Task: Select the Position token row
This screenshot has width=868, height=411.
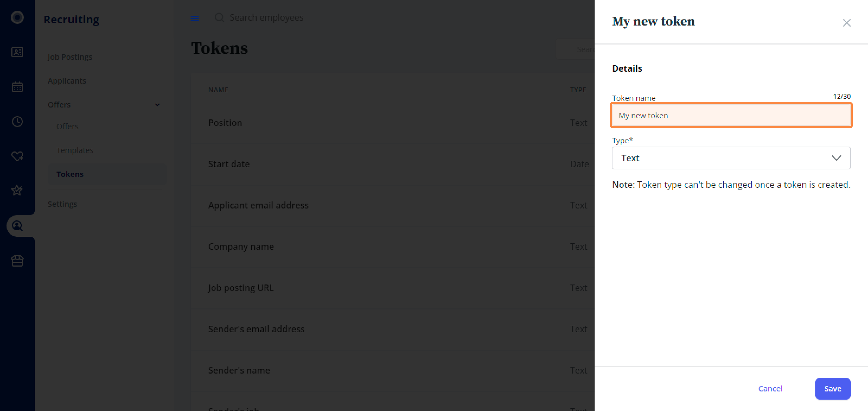Action: (392, 123)
